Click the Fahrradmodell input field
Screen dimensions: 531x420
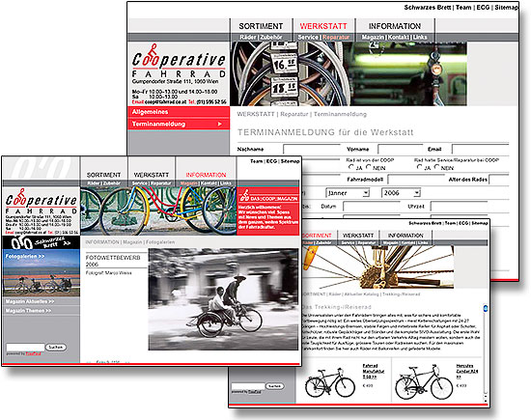(416, 180)
